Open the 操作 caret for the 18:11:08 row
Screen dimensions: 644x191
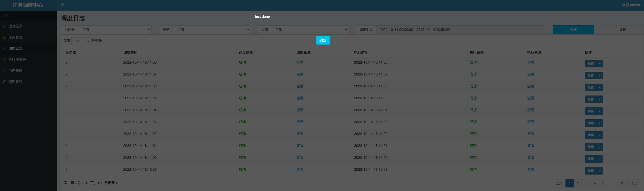pos(599,64)
